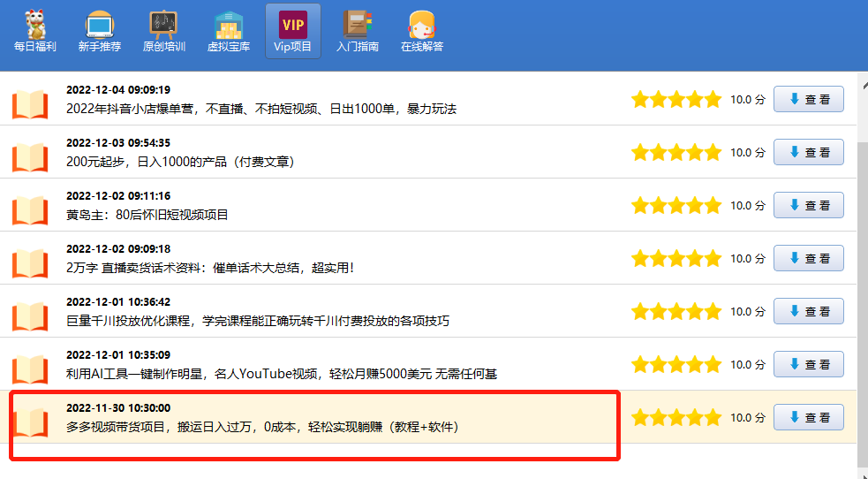Select timestamp 2022-12-01 10:36:42
868x479 pixels.
pos(118,301)
